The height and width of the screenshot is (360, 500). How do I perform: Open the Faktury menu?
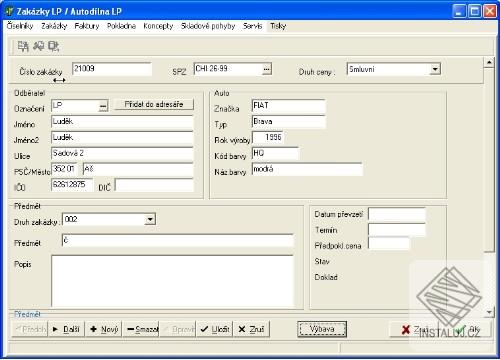click(87, 26)
